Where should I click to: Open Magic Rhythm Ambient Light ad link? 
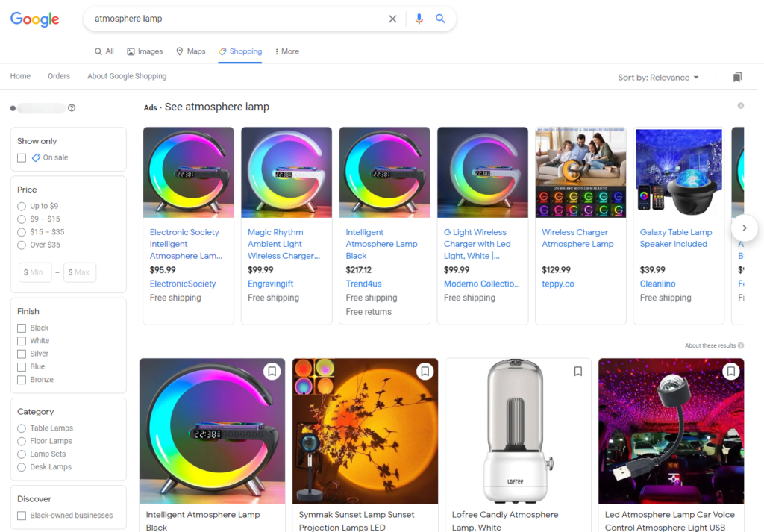(x=284, y=244)
